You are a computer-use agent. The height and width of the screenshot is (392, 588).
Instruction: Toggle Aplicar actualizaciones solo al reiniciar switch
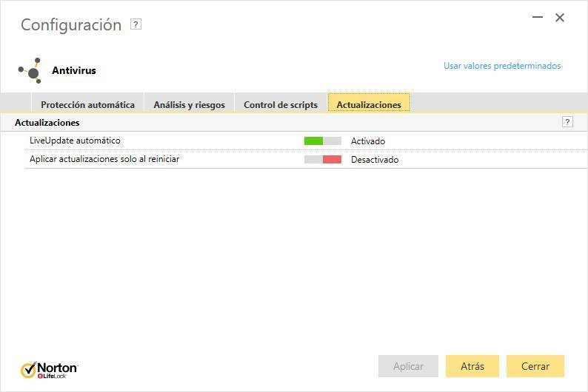[x=322, y=159]
